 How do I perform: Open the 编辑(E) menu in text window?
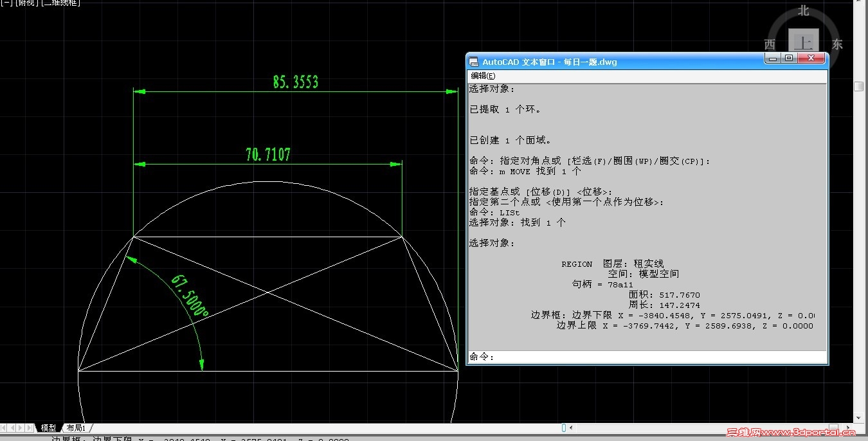click(x=484, y=76)
